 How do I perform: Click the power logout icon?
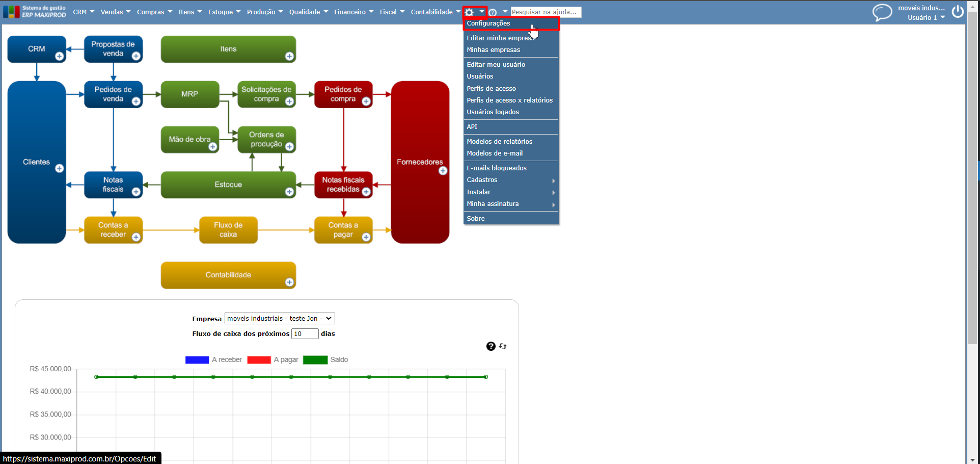coord(958,11)
